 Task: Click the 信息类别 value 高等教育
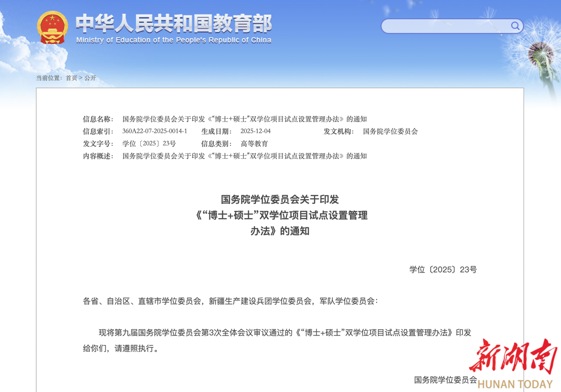(254, 144)
